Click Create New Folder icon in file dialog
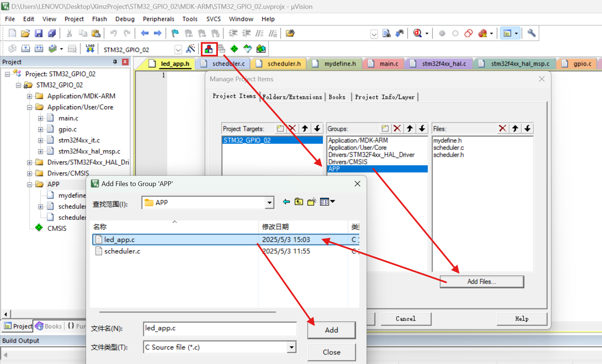This screenshot has height=364, width=602. point(312,202)
